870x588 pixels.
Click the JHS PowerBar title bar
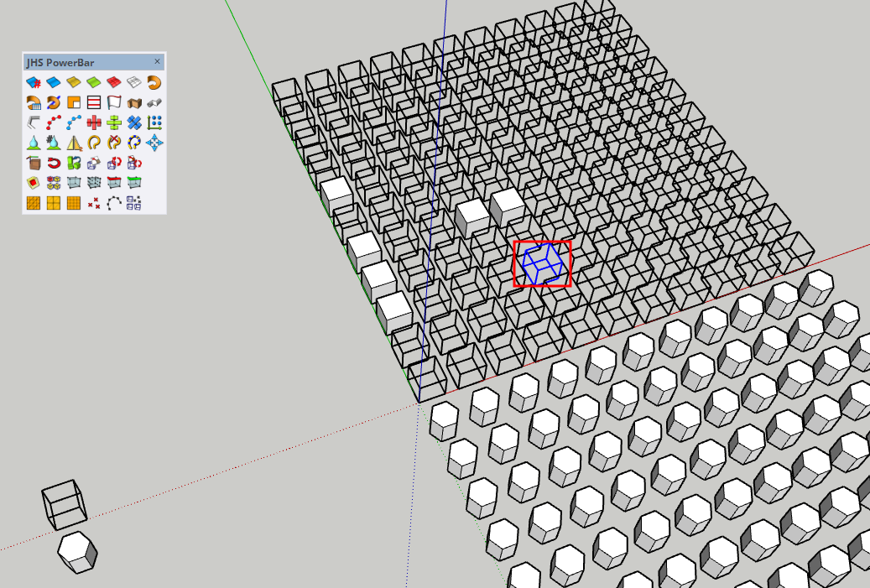click(x=94, y=62)
